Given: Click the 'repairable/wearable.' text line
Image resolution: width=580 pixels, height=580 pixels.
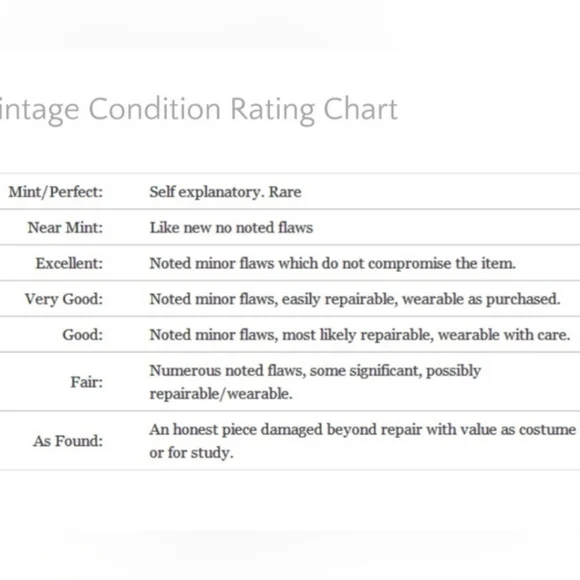Looking at the screenshot, I should click(221, 394).
